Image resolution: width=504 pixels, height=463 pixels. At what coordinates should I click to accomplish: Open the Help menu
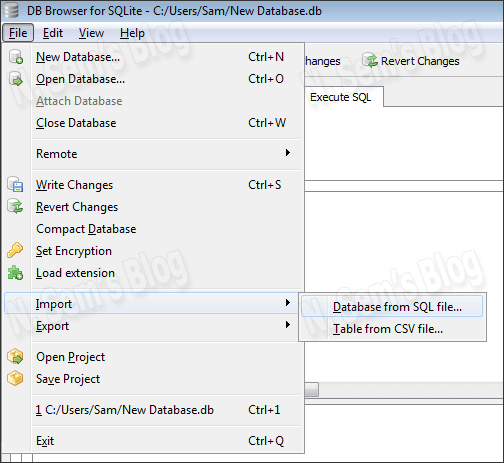click(x=132, y=33)
